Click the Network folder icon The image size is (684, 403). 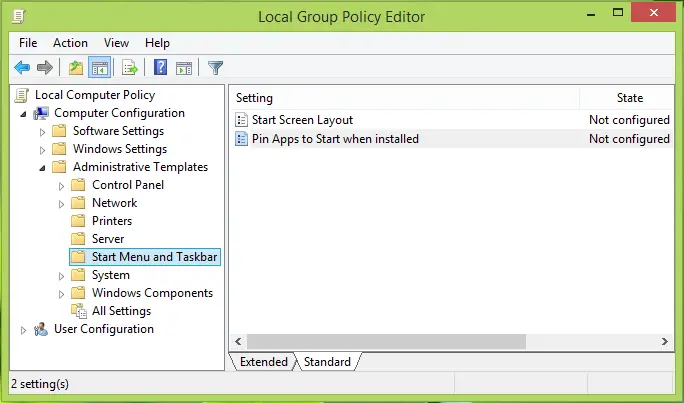[78, 203]
